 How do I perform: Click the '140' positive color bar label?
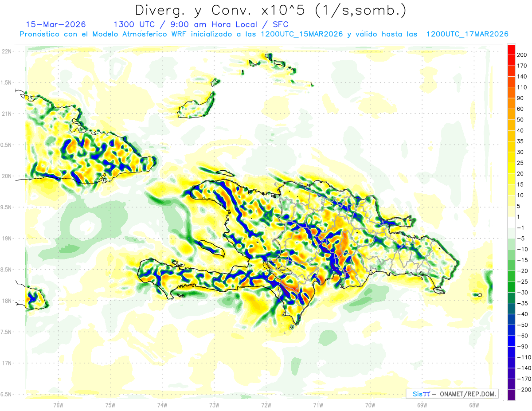click(522, 77)
